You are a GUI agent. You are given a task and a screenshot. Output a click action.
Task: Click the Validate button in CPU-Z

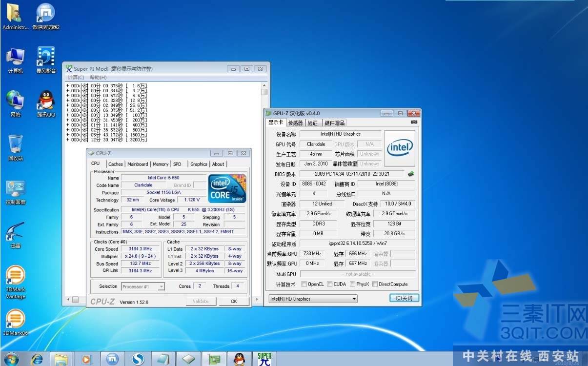201,301
